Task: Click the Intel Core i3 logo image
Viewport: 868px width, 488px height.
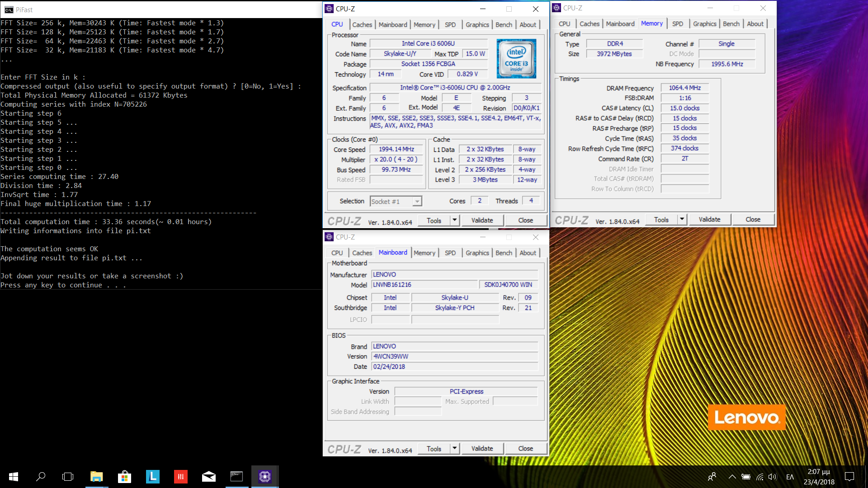Action: pos(516,59)
